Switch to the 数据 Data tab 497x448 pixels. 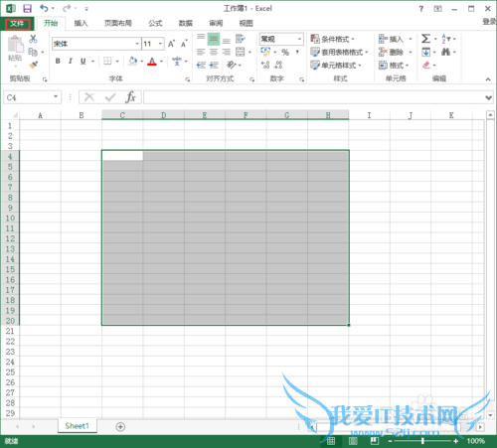[x=186, y=23]
